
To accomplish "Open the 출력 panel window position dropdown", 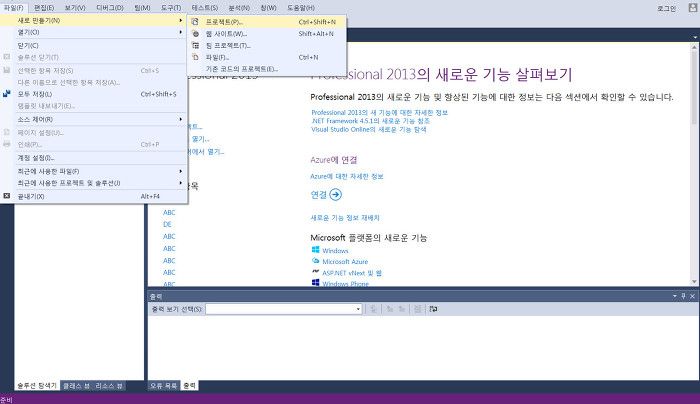I will (x=675, y=296).
